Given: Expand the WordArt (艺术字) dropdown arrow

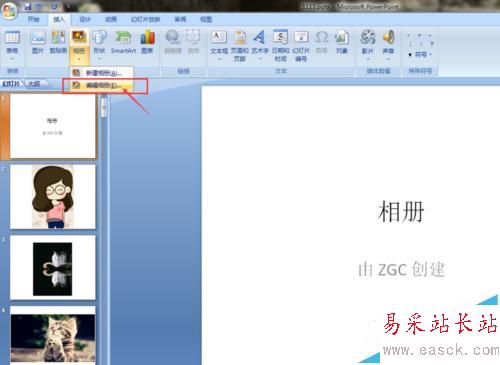Looking at the screenshot, I should click(260, 59).
